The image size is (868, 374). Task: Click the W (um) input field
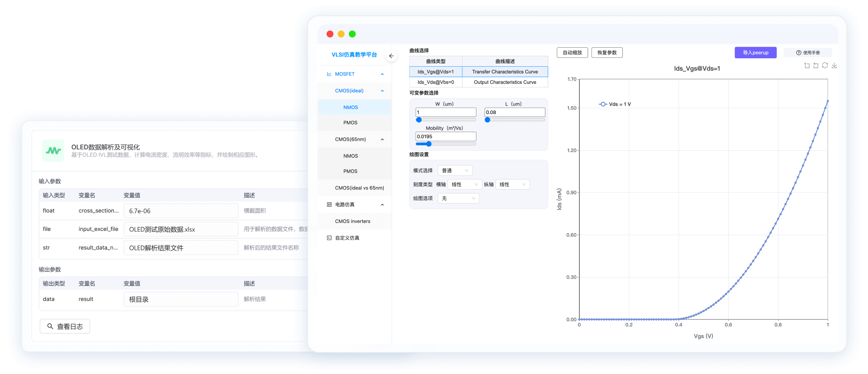pos(446,112)
